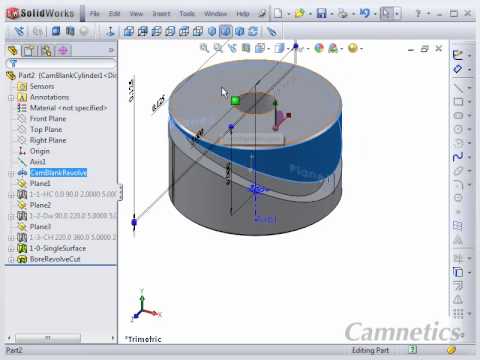Select the Convert Entities icon in right toolbar

click(x=458, y=272)
